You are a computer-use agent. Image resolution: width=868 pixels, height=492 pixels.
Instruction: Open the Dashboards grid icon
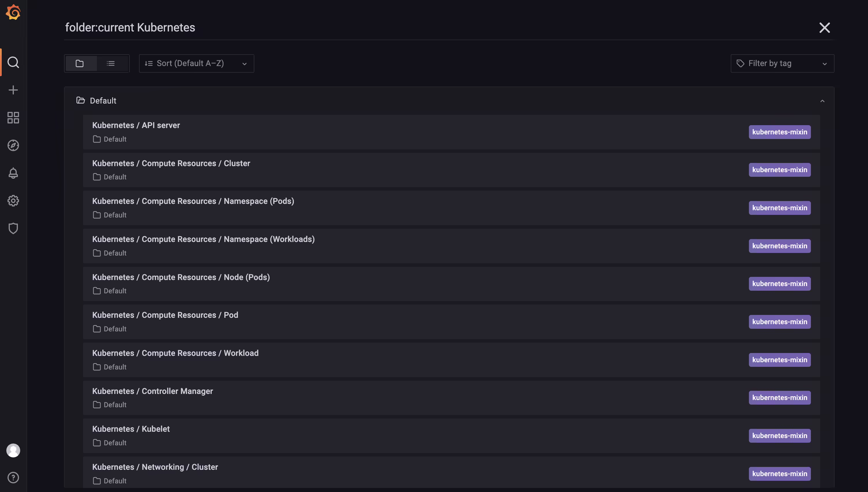click(13, 118)
